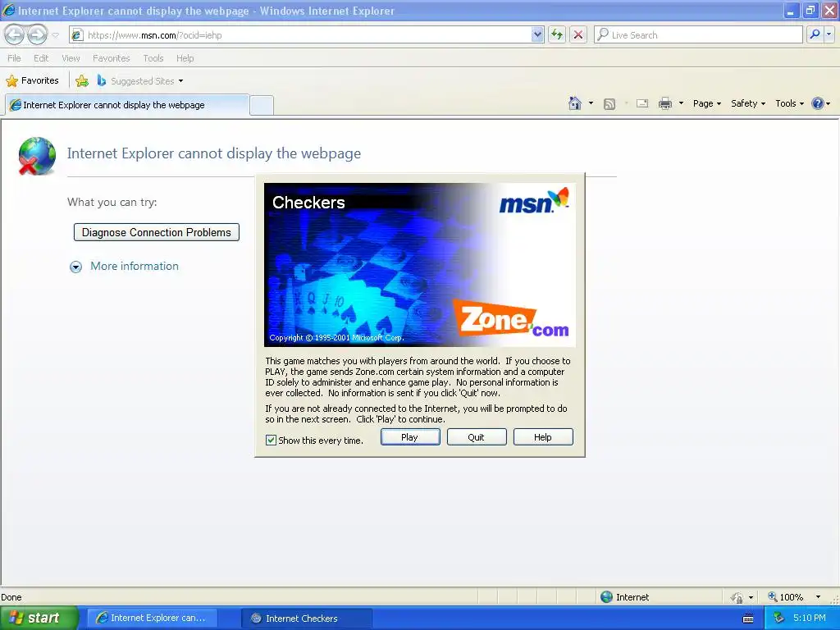Open the Favorites menu in menu bar
The height and width of the screenshot is (630, 840).
click(111, 58)
